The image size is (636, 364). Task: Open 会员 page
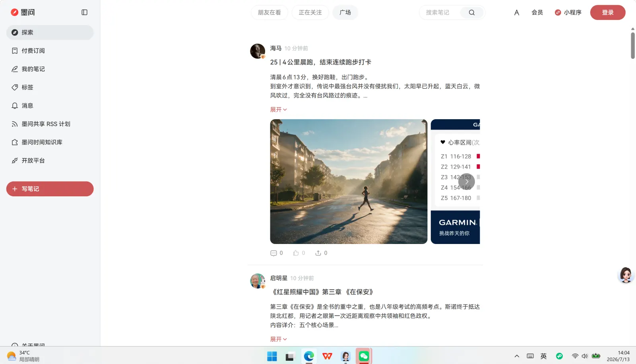(x=537, y=12)
